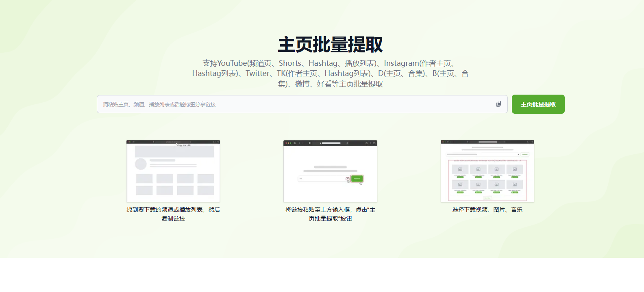Click the 'Copy the URL' label in first illustration
This screenshot has width=644, height=292.
184,145
